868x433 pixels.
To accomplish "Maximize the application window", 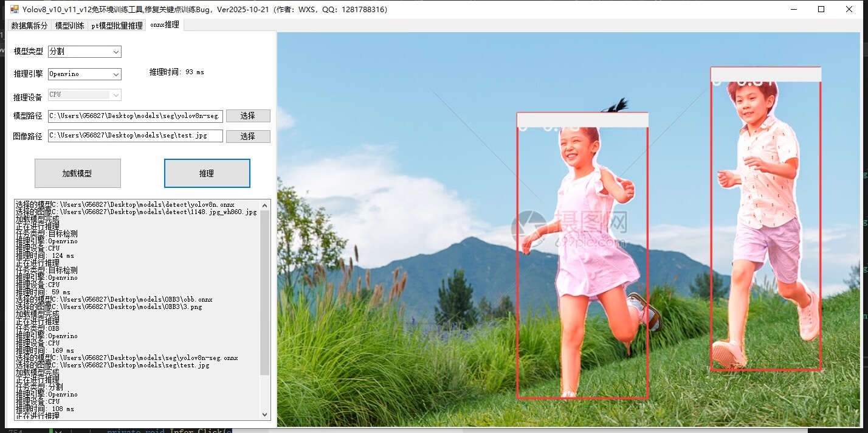I will point(821,9).
